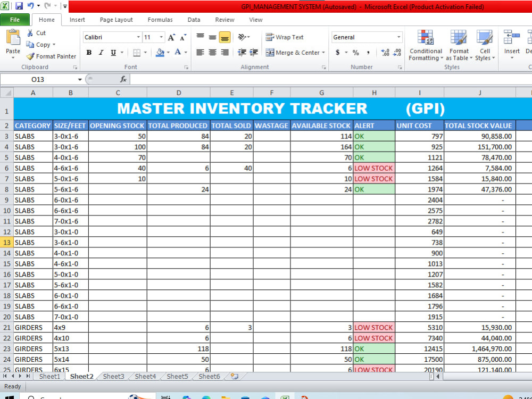Image resolution: width=532 pixels, height=399 pixels.
Task: Click the LOW STOCK cell in row 6
Action: point(374,168)
